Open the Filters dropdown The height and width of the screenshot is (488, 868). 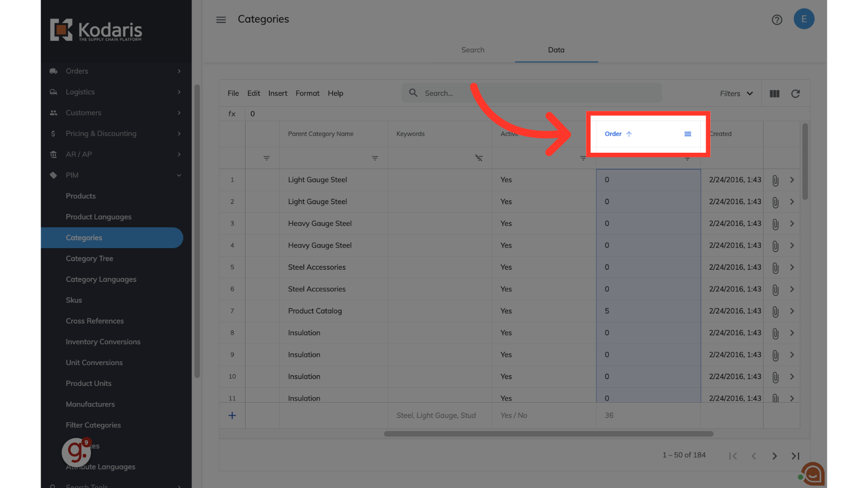[x=736, y=94]
